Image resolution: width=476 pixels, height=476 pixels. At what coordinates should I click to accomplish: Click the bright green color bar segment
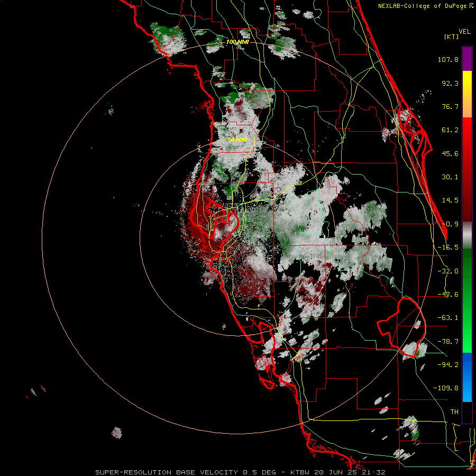click(x=467, y=300)
